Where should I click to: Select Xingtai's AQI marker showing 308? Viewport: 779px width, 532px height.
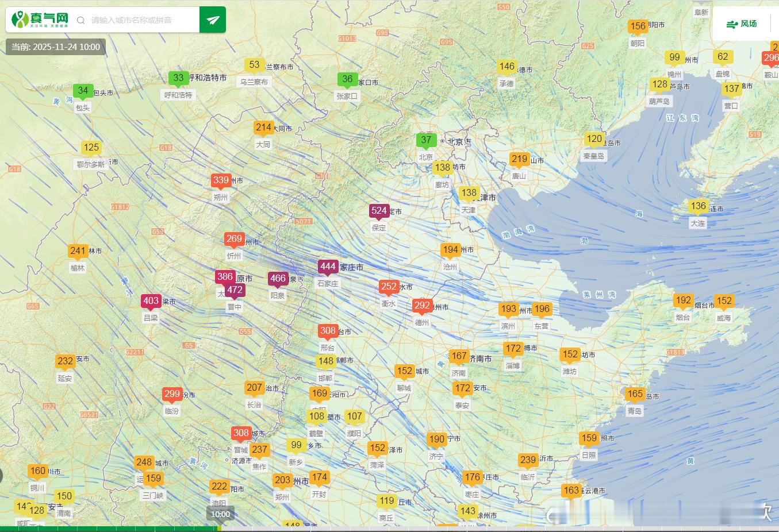click(x=328, y=332)
